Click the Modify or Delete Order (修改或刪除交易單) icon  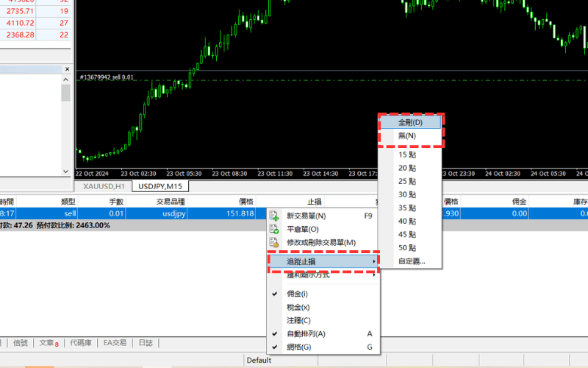click(275, 243)
